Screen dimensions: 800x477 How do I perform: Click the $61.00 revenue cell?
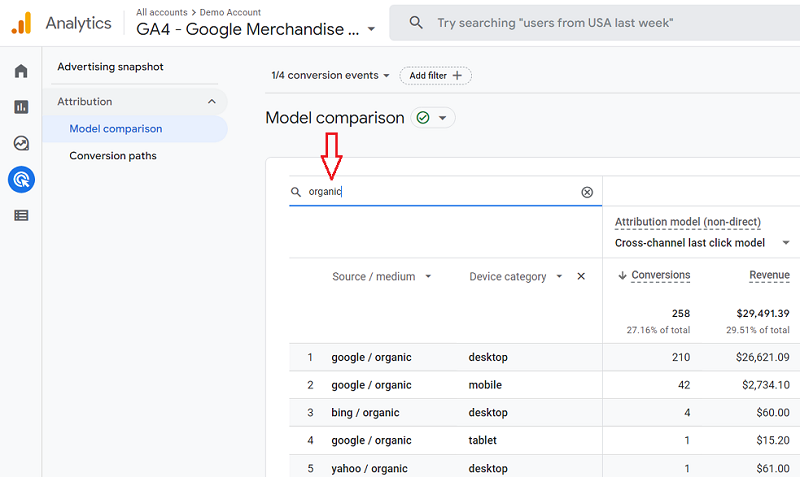point(773,468)
